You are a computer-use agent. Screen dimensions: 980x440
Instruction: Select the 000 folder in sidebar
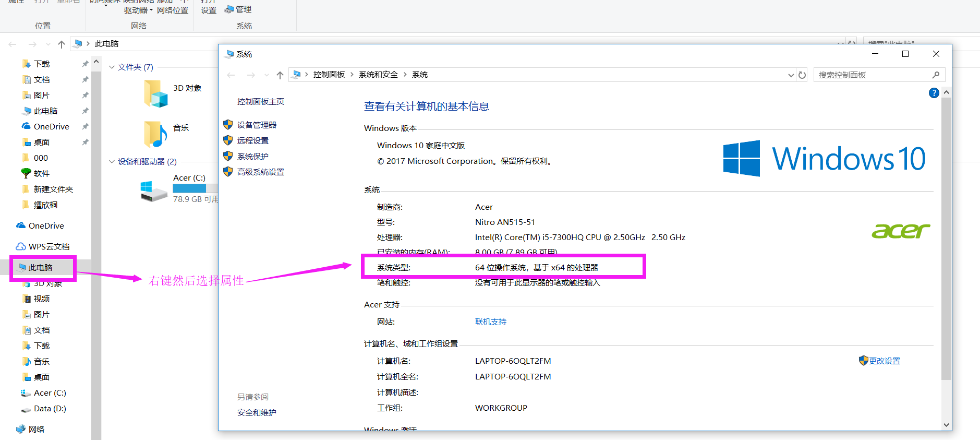tap(41, 158)
